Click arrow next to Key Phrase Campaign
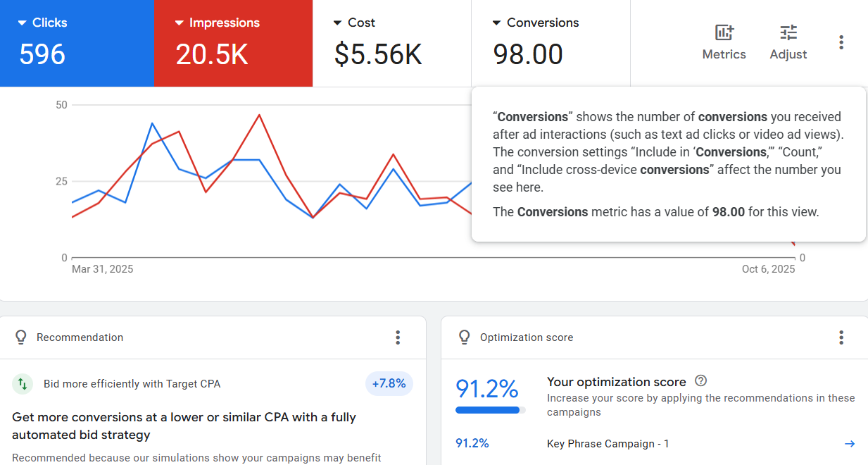The height and width of the screenshot is (465, 868). click(x=849, y=444)
